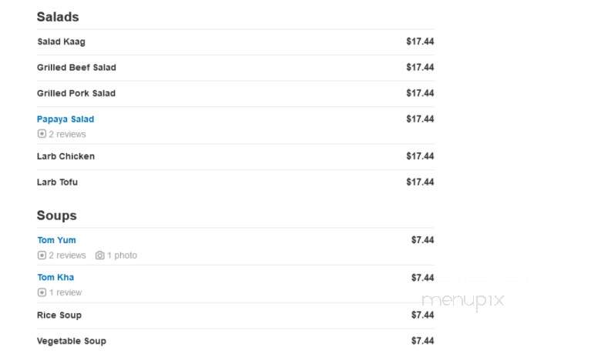Click the review star icon under Papaya Salad
This screenshot has width=601, height=364.
coord(42,134)
